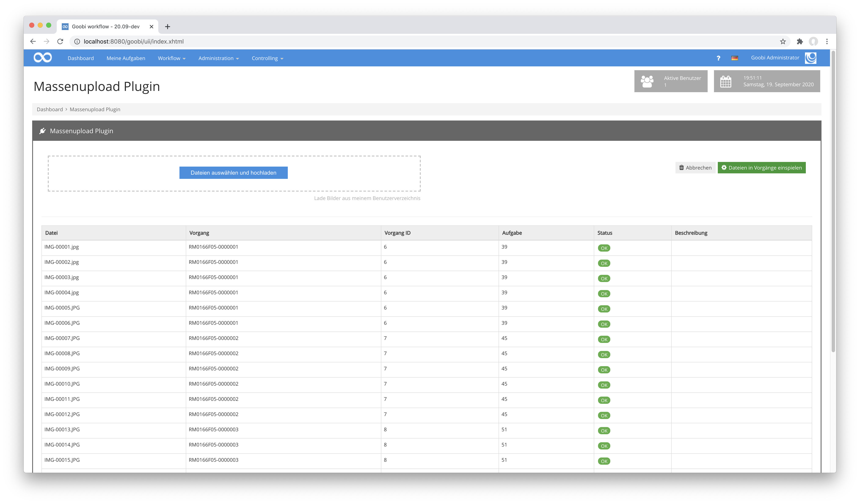This screenshot has height=504, width=860.
Task: Click the Datei column header
Action: click(114, 233)
